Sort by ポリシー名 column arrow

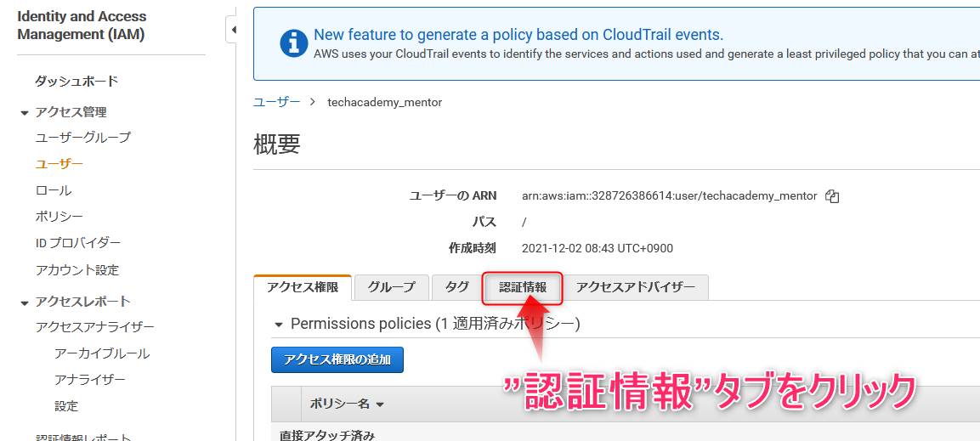click(380, 404)
